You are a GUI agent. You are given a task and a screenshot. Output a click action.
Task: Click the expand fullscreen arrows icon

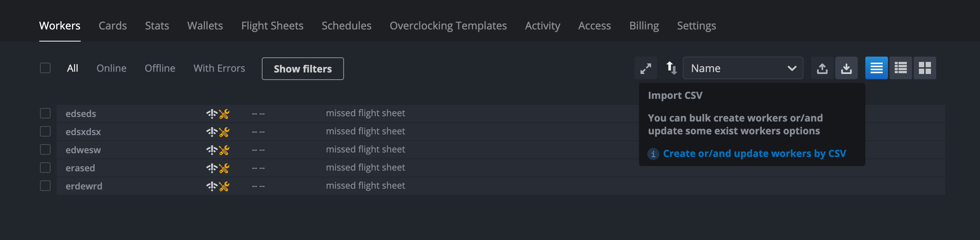[645, 68]
